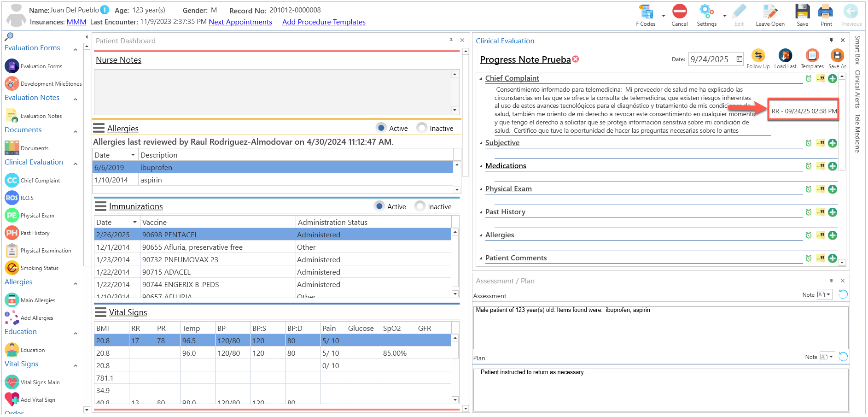Viewport: 868px width, 417px height.
Task: Open the Tele Medicine side tab
Action: (x=857, y=133)
